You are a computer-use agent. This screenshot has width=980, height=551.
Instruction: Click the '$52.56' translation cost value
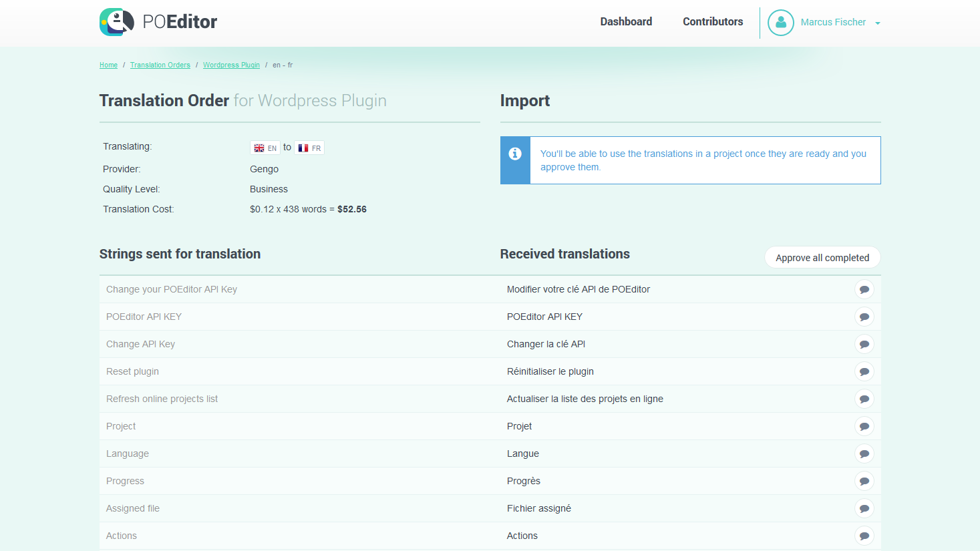[x=352, y=209]
